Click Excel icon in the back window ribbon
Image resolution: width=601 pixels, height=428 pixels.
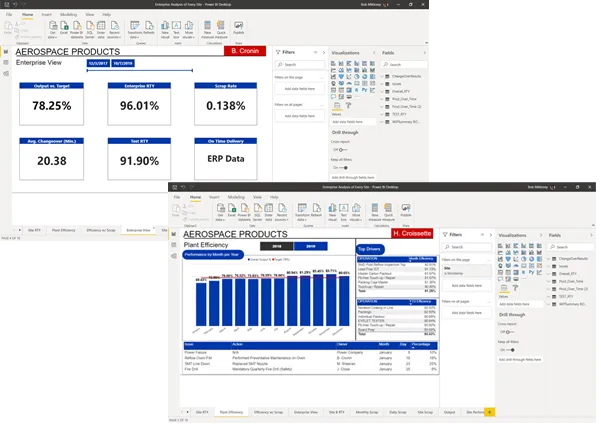[64, 28]
